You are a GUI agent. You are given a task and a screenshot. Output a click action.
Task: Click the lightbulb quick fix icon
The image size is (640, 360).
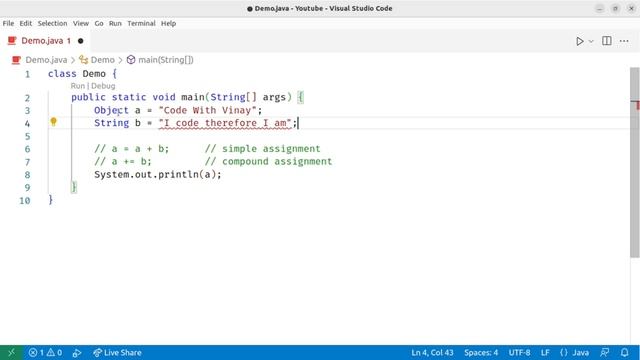coord(53,122)
